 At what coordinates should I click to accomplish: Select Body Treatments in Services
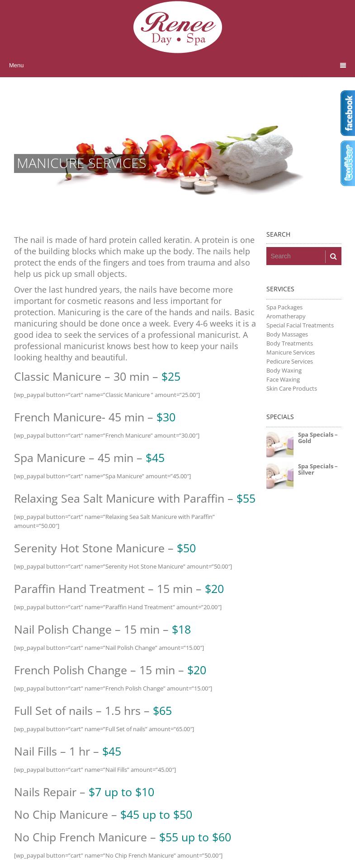289,343
